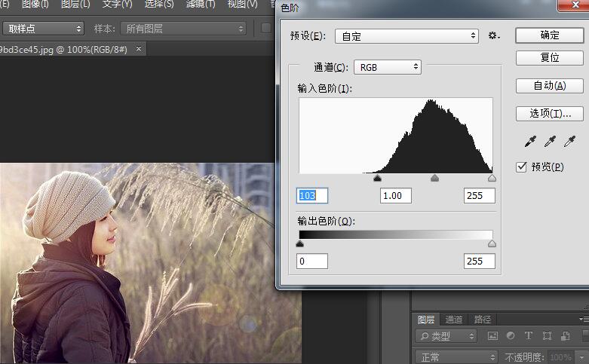Open the preset options gear menu
Viewport: 589px width, 364px height.
(494, 35)
